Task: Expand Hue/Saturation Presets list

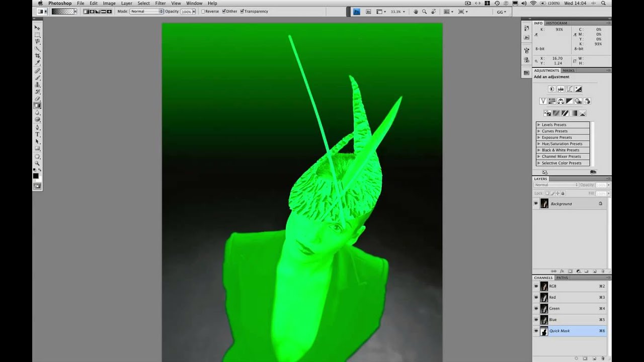Action: point(539,144)
